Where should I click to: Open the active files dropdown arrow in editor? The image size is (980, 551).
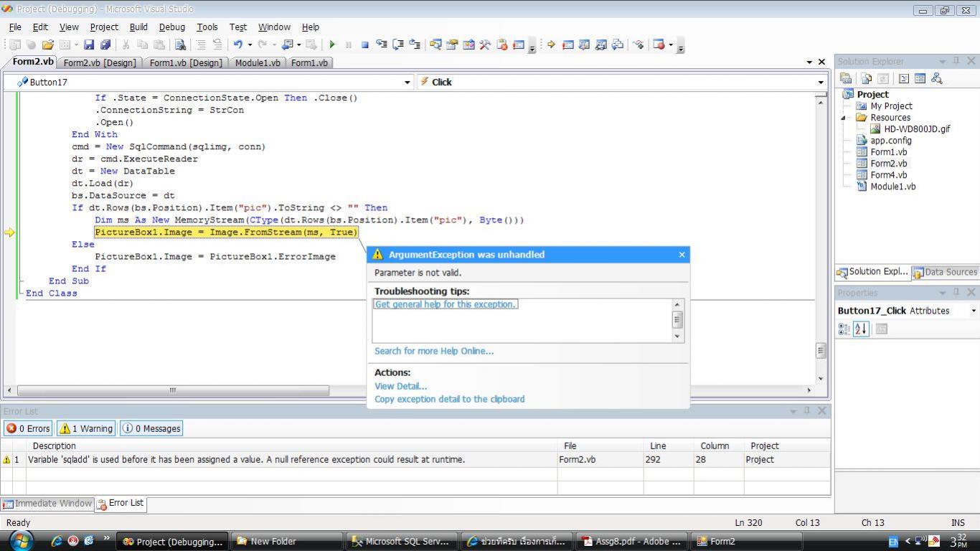(809, 62)
